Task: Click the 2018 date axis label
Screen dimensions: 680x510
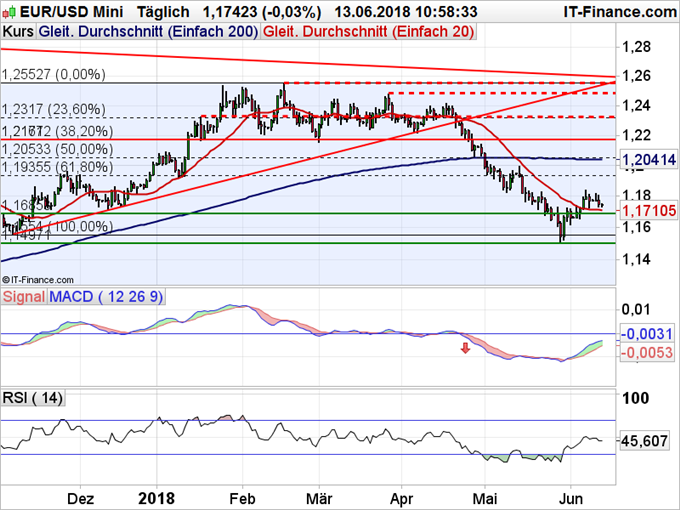Action: click(x=157, y=499)
